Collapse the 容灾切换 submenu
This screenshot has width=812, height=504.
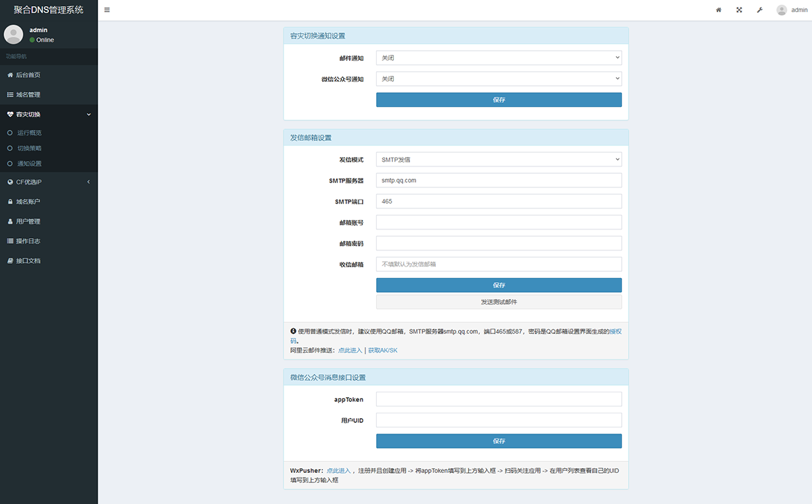[87, 114]
